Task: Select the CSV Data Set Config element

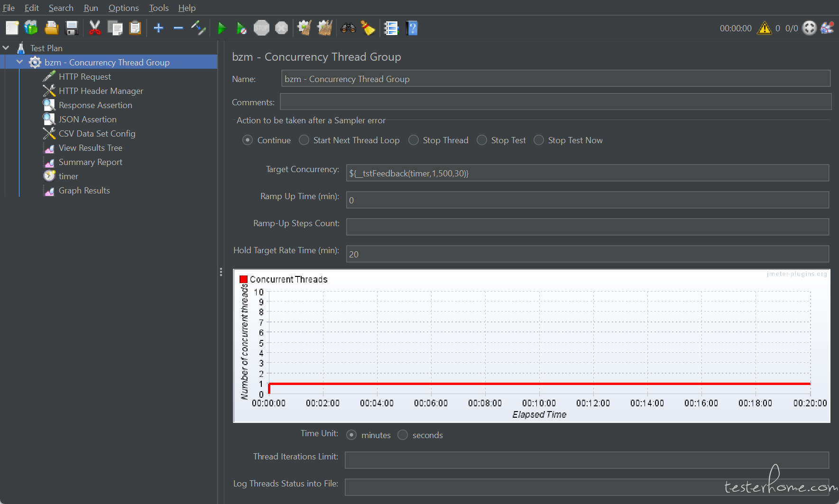Action: (x=97, y=134)
